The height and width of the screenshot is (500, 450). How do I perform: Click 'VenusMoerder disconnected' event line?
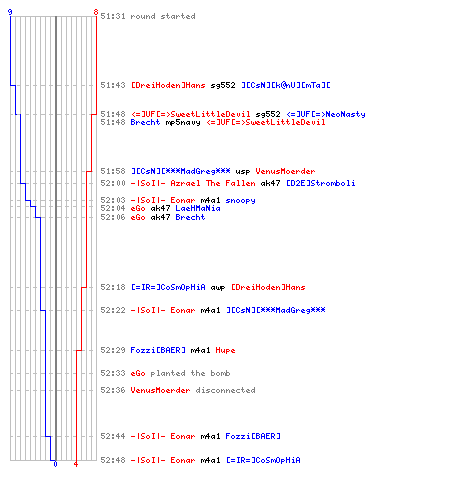click(x=193, y=390)
